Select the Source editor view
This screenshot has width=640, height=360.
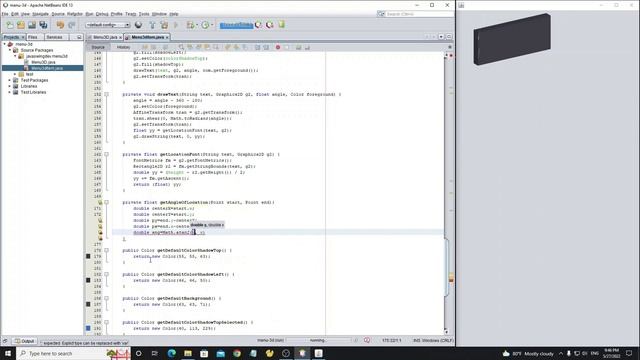(x=98, y=47)
